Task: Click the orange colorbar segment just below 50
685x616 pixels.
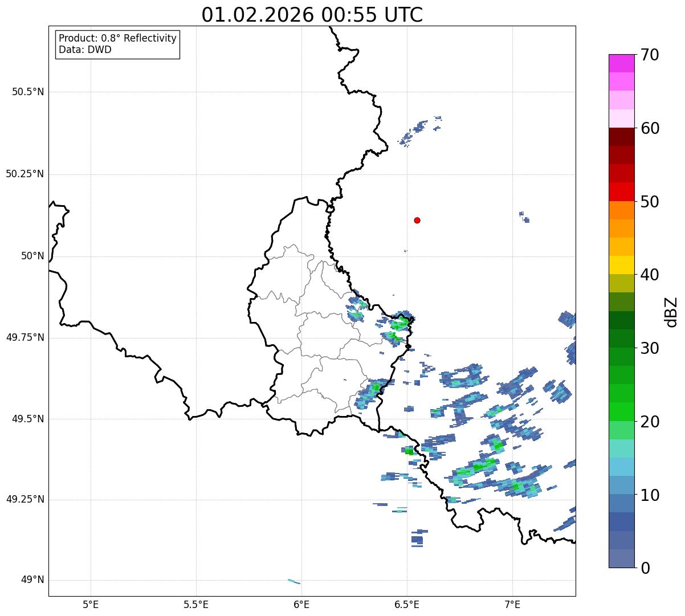Action: point(621,210)
